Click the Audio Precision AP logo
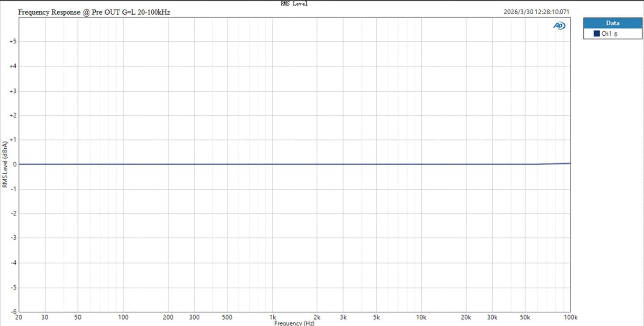Screen dimensions: 644x326 [559, 26]
